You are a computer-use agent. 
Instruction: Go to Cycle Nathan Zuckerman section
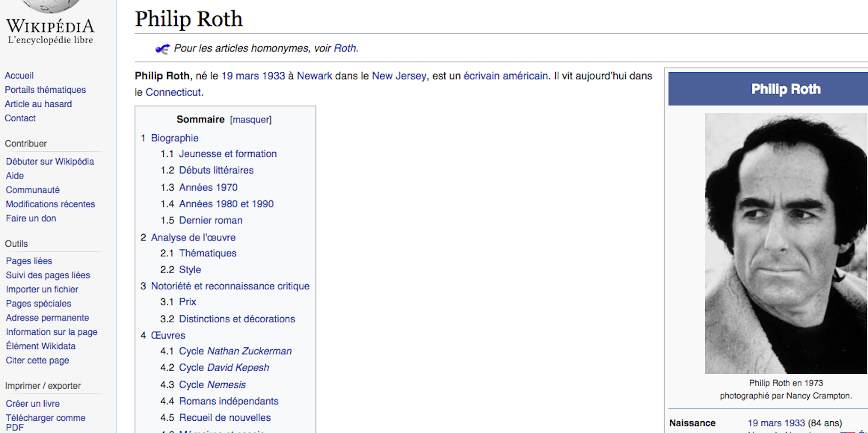click(236, 351)
